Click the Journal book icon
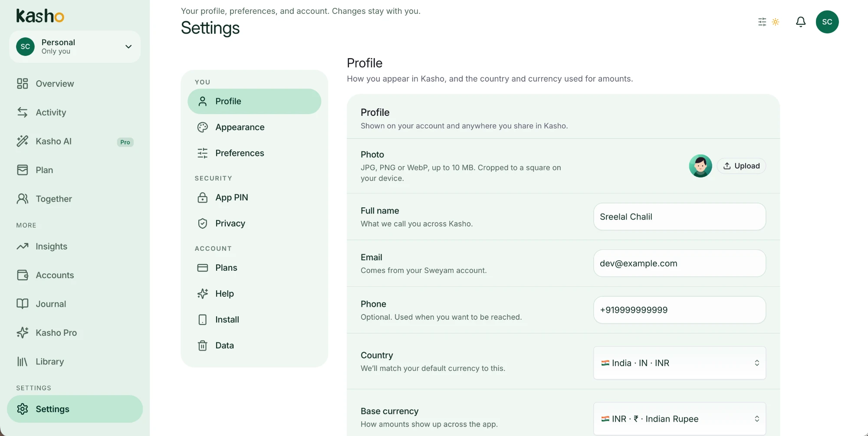868x436 pixels. click(x=23, y=304)
